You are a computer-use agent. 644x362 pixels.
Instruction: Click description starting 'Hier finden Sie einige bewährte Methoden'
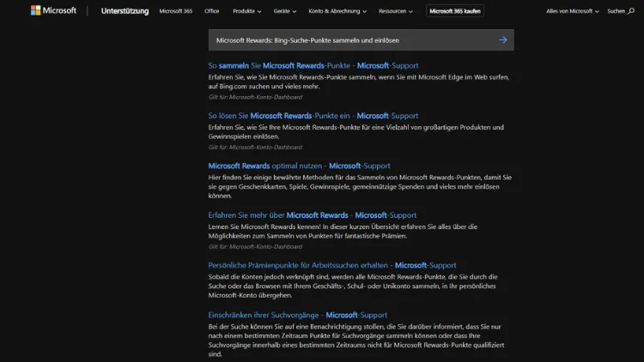(360, 186)
